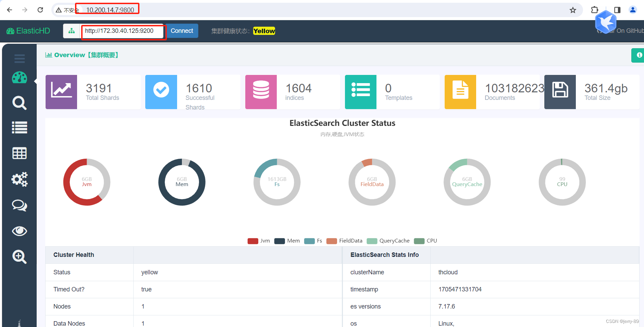Click the not-secure warning icon
Image resolution: width=644 pixels, height=327 pixels.
coord(59,10)
